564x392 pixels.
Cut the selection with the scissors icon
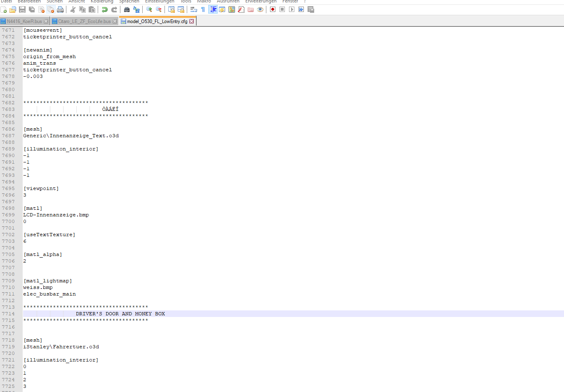point(73,9)
